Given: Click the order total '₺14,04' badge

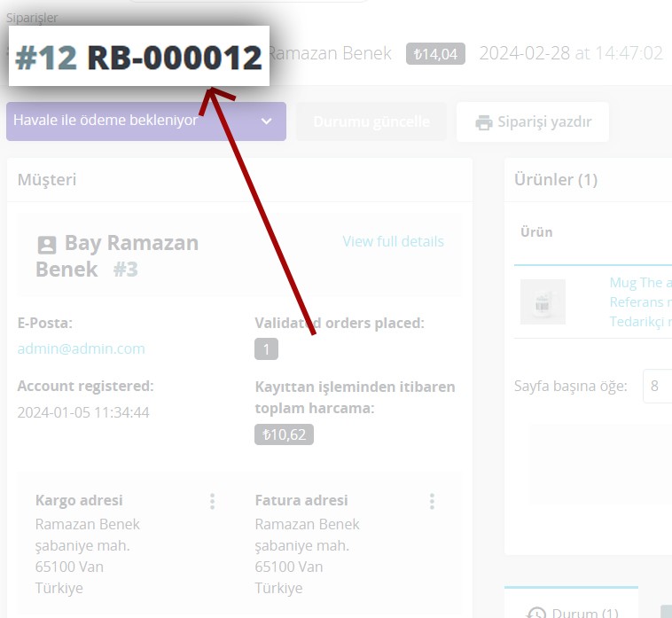Looking at the screenshot, I should coord(435,54).
